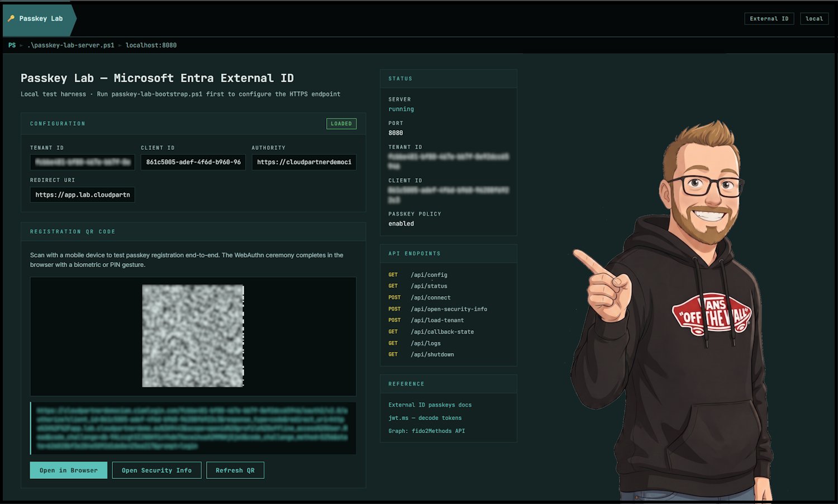The image size is (838, 504).
Task: Click the /api/status endpoint
Action: [x=429, y=286]
